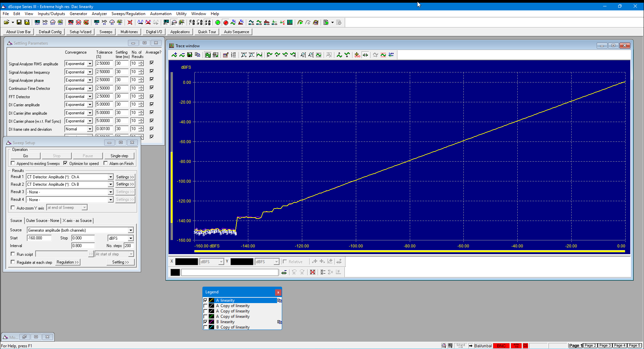Save the configuration with the floppy disk icon

coord(19,22)
